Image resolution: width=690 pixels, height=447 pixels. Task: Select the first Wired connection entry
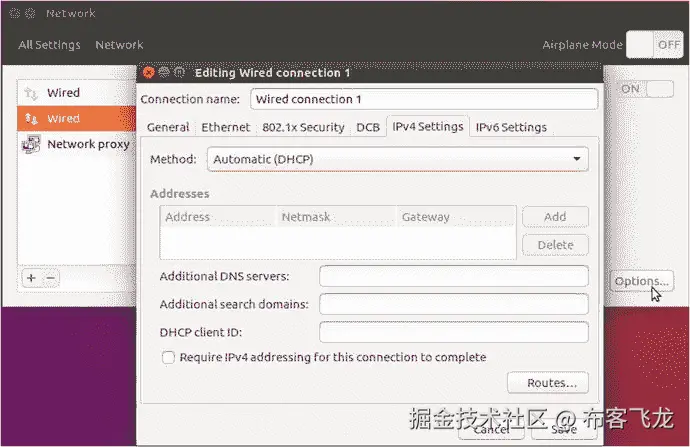[x=76, y=93]
